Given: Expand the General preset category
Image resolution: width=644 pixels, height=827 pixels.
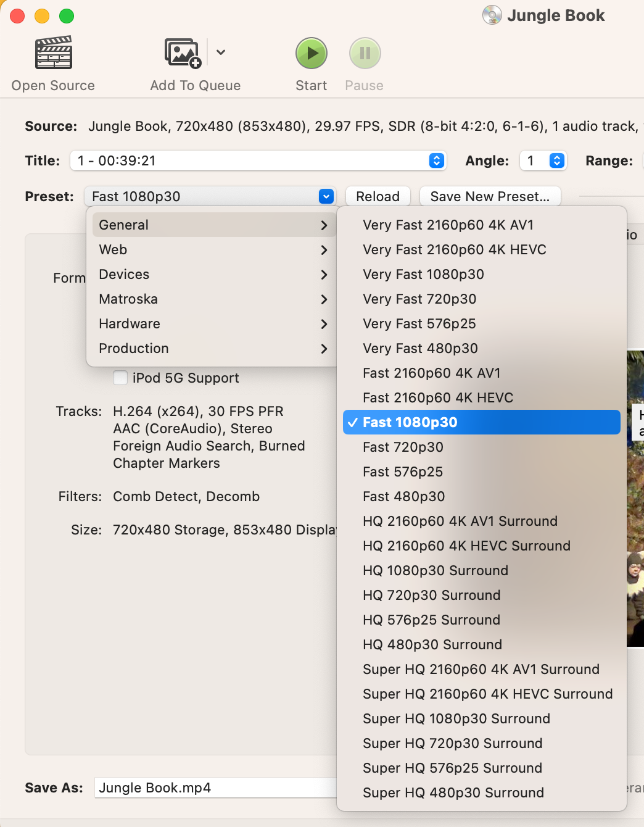Looking at the screenshot, I should pos(213,225).
